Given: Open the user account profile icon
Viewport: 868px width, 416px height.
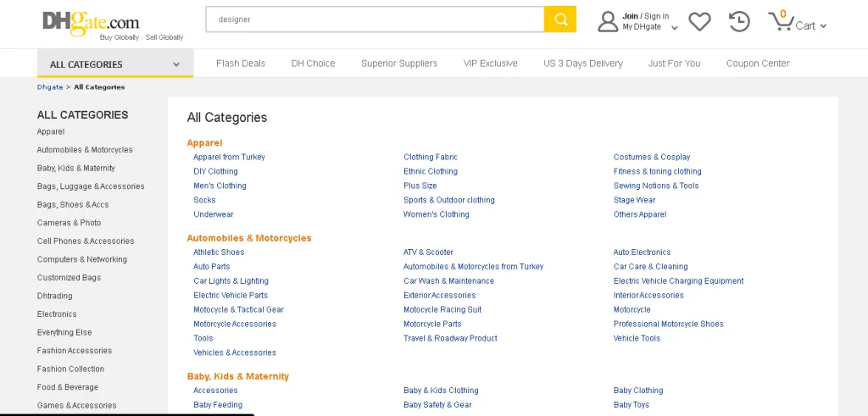Looking at the screenshot, I should point(607,21).
